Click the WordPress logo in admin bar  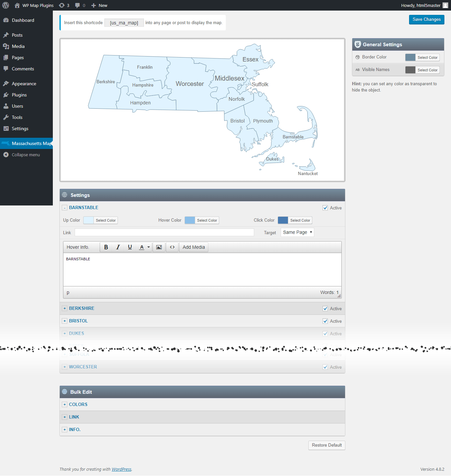coord(6,5)
